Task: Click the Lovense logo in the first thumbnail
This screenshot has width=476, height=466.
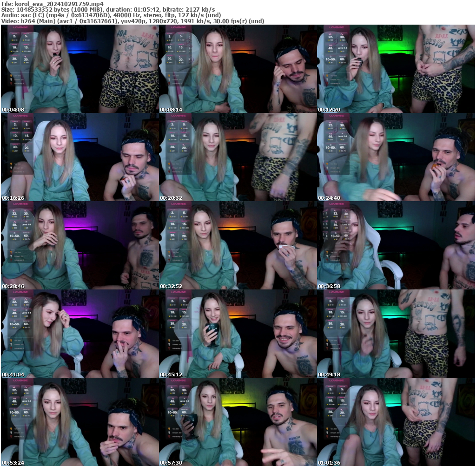Action: point(20,27)
